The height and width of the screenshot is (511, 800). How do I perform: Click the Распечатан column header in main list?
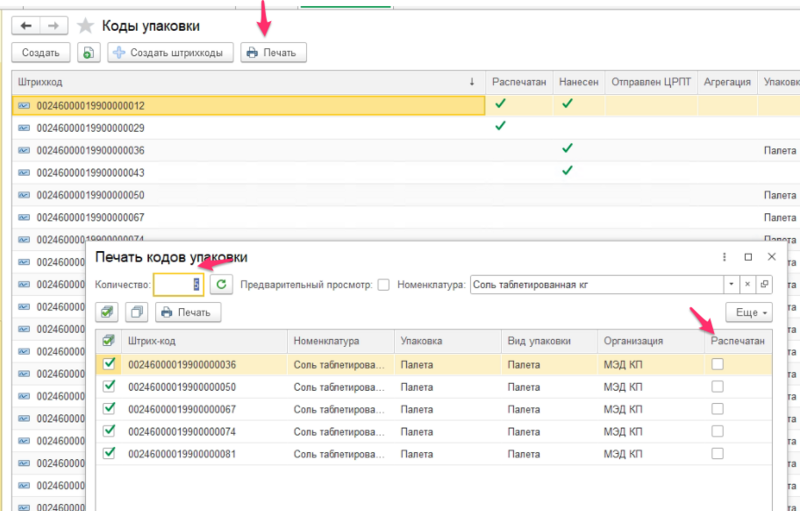click(519, 82)
